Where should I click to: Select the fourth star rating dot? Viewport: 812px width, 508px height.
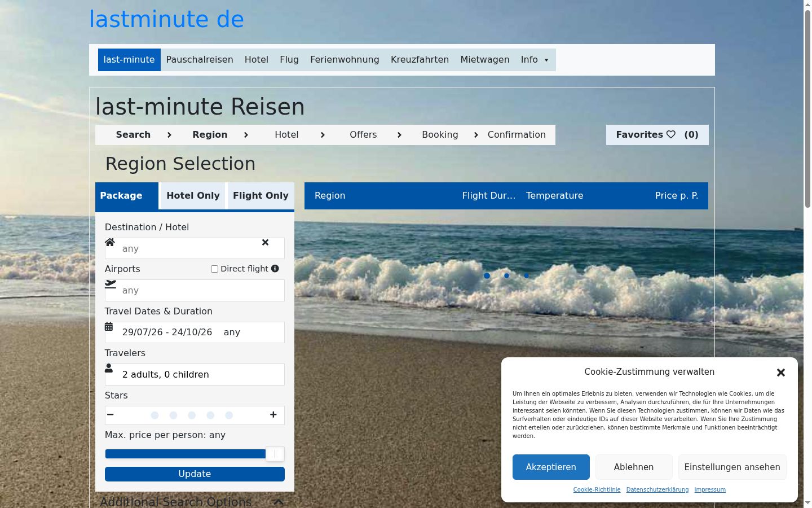click(x=210, y=415)
